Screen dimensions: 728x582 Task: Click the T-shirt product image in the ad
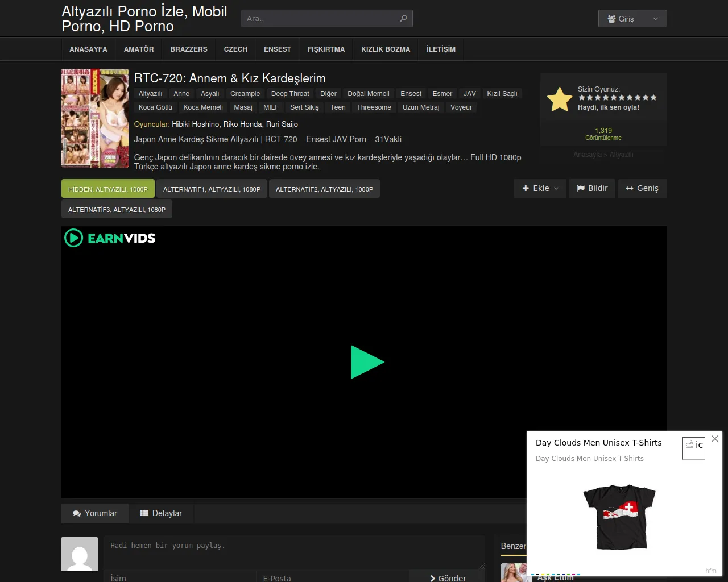(619, 517)
